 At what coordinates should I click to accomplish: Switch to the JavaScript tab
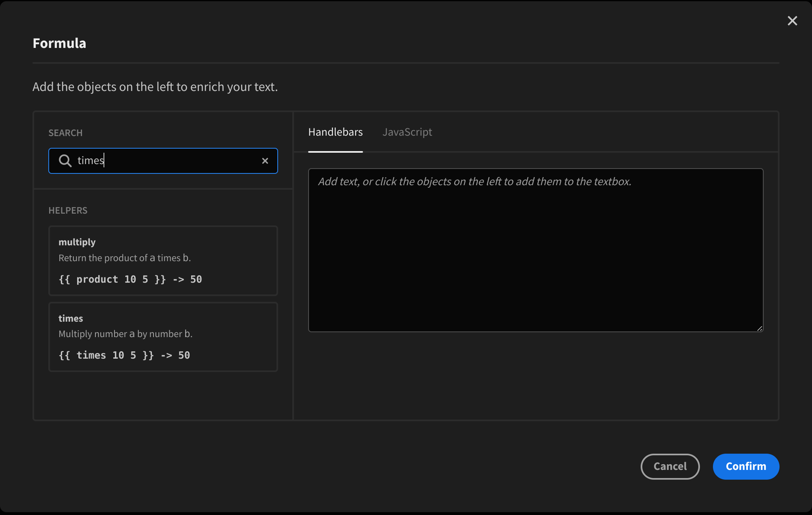[x=407, y=132]
